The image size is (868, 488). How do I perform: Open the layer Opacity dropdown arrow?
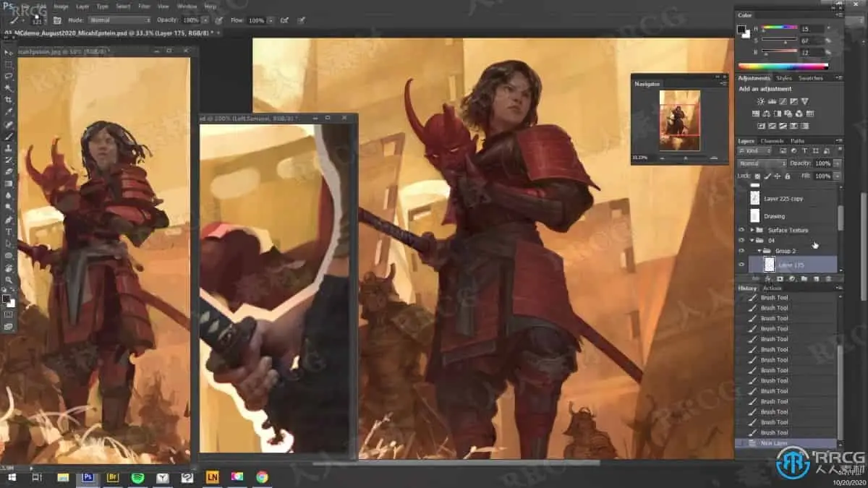(837, 163)
